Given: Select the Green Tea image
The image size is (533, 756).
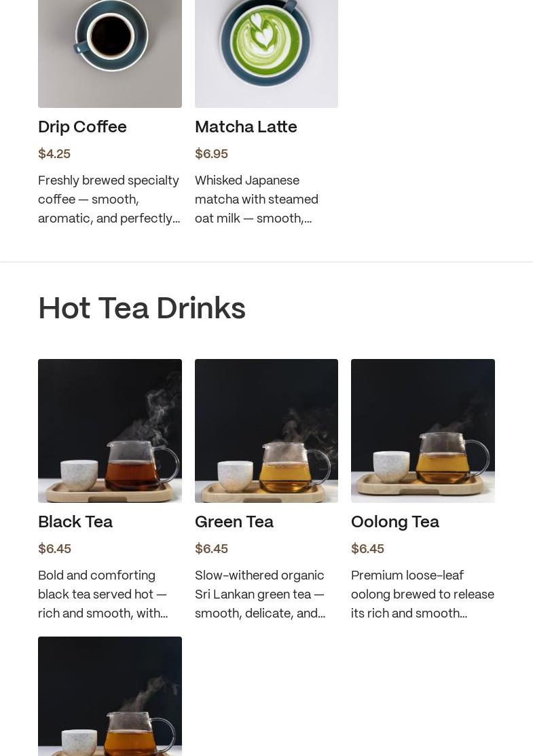Looking at the screenshot, I should pos(266,430).
